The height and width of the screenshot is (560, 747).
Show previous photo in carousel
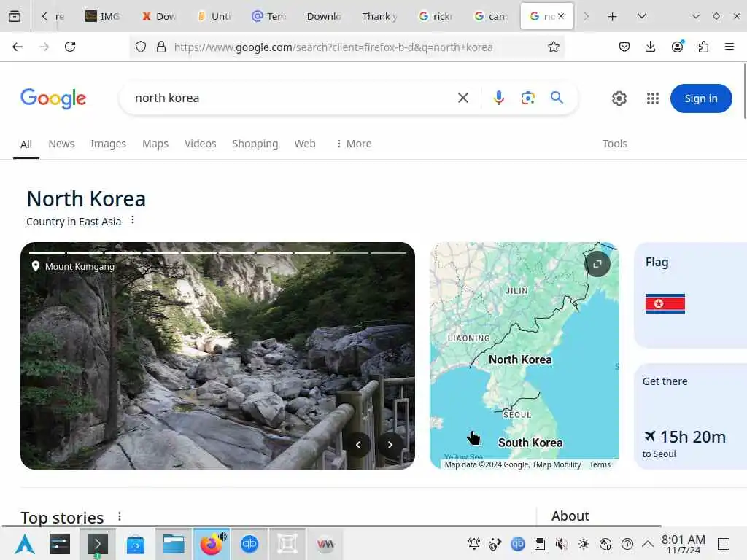click(x=357, y=445)
